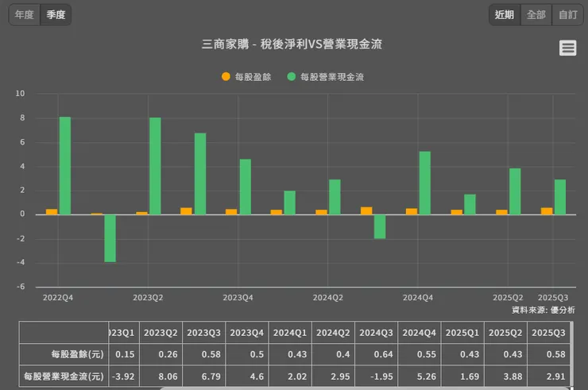Screen dimensions: 588x390
Task: Click the 2023Q2 green cash flow bar
Action: coord(155,166)
